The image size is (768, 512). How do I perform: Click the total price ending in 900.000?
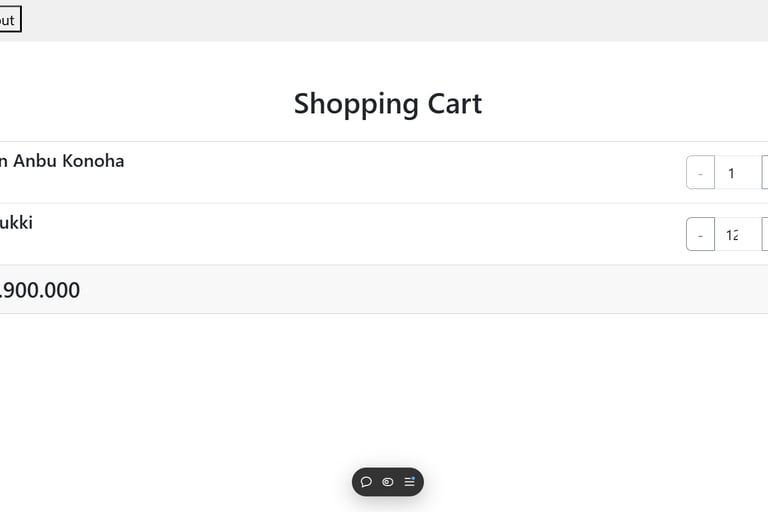(40, 290)
